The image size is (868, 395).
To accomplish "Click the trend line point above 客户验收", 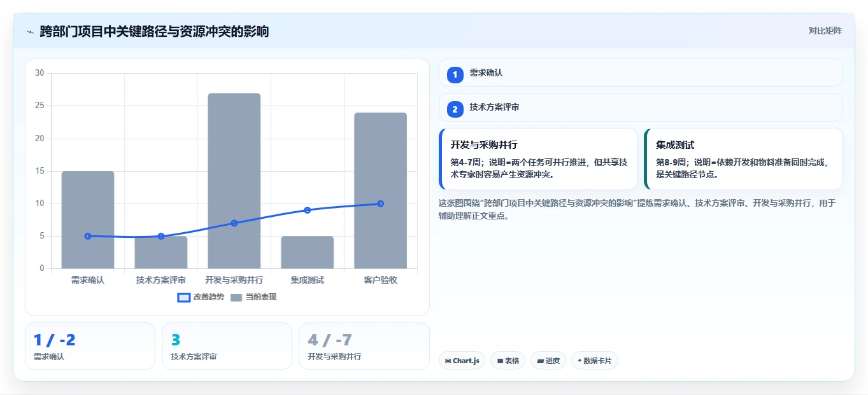I will pyautogui.click(x=380, y=204).
